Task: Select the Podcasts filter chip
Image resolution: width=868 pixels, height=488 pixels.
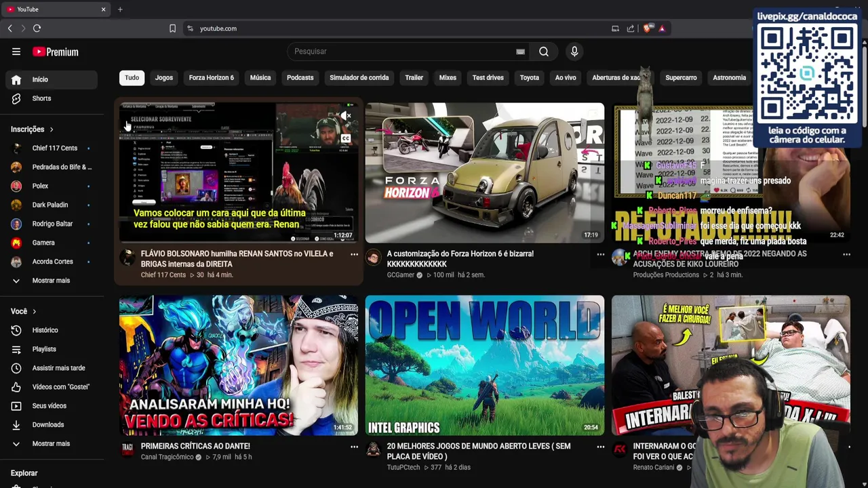Action: pos(300,78)
